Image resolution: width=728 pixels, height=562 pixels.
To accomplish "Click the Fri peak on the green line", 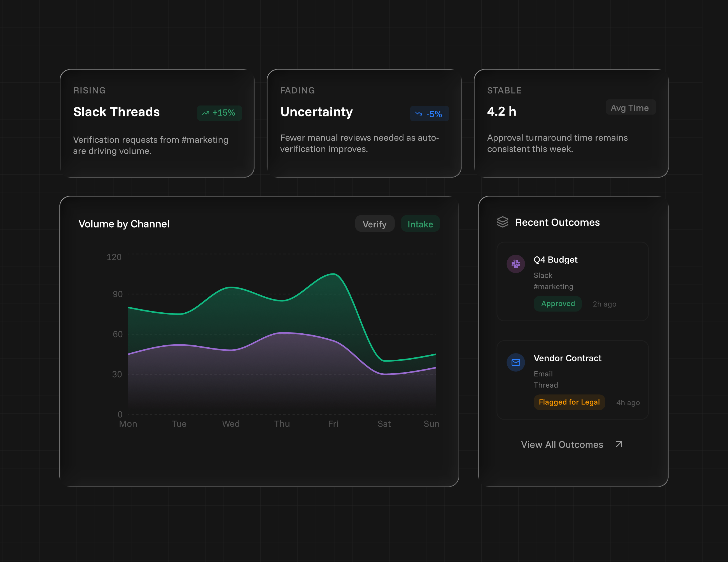I will [333, 274].
